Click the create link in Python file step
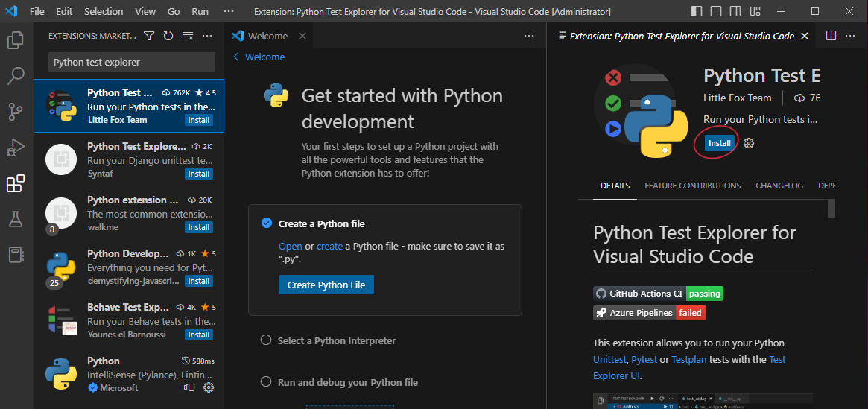868x409 pixels. [329, 247]
